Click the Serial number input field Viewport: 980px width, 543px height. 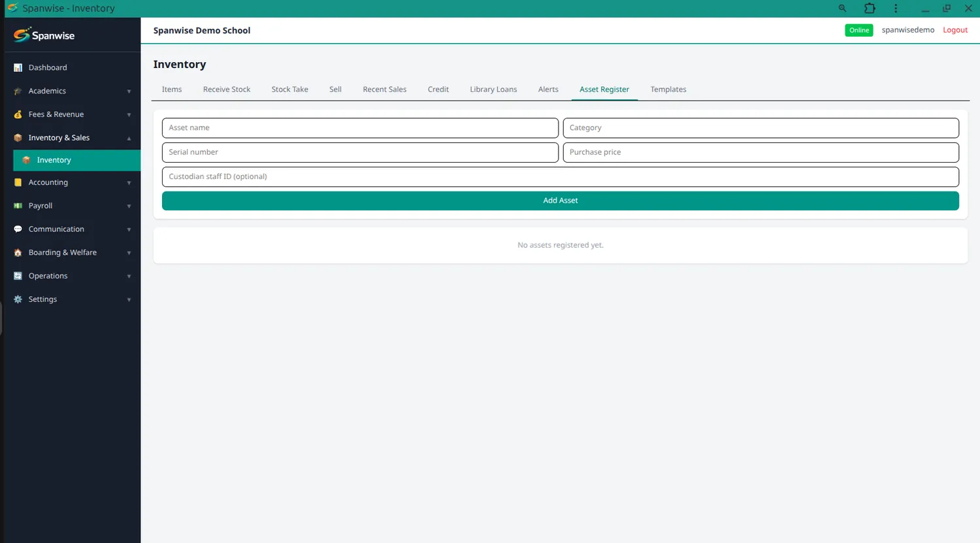(x=360, y=152)
